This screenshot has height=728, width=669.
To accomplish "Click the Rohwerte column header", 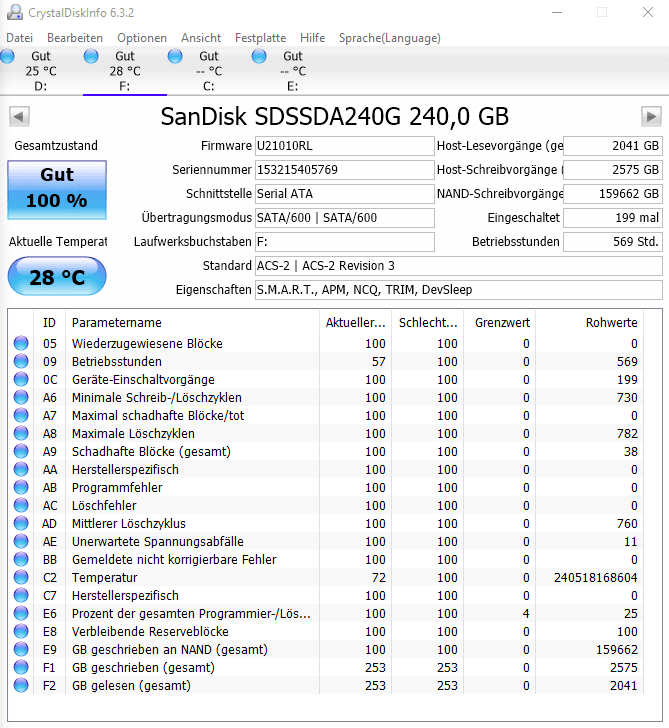I will 590,323.
